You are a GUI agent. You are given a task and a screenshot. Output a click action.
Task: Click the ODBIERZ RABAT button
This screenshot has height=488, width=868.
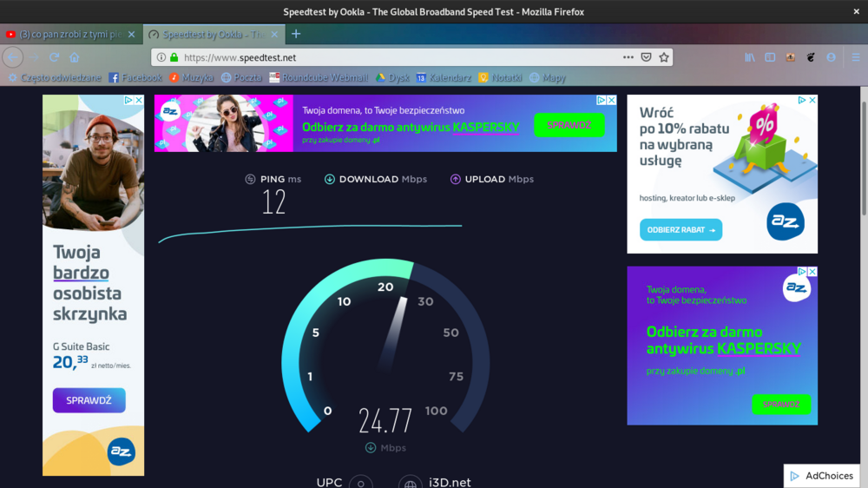coord(681,230)
